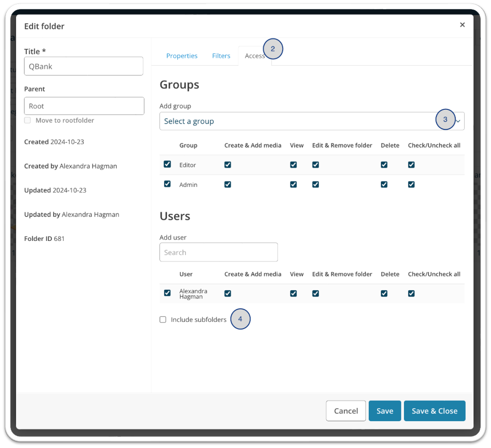Image resolution: width=491 pixels, height=448 pixels.
Task: Uncheck Edit & Remove folder for Alexandra Hagman
Action: pos(315,293)
